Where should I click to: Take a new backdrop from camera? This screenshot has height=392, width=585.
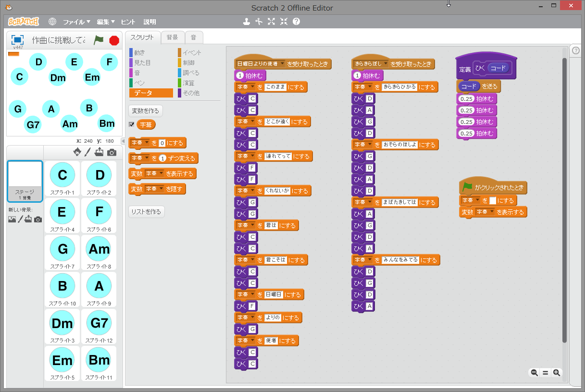coord(38,220)
